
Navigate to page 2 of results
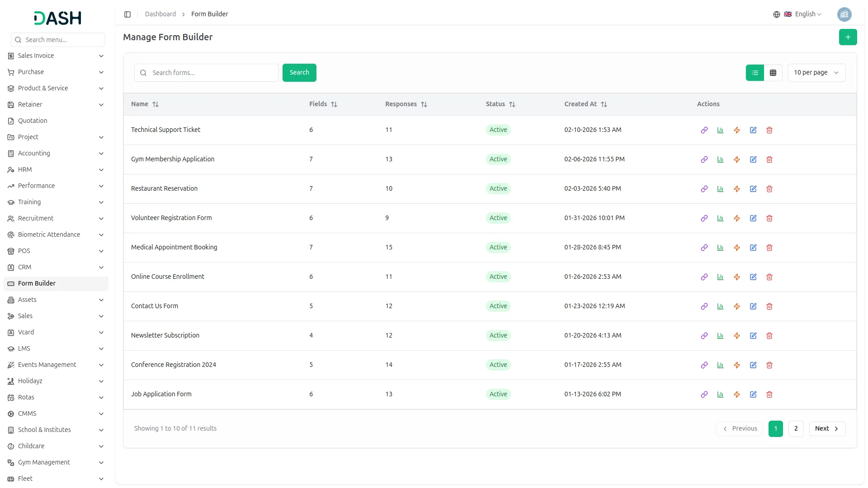[795, 428]
